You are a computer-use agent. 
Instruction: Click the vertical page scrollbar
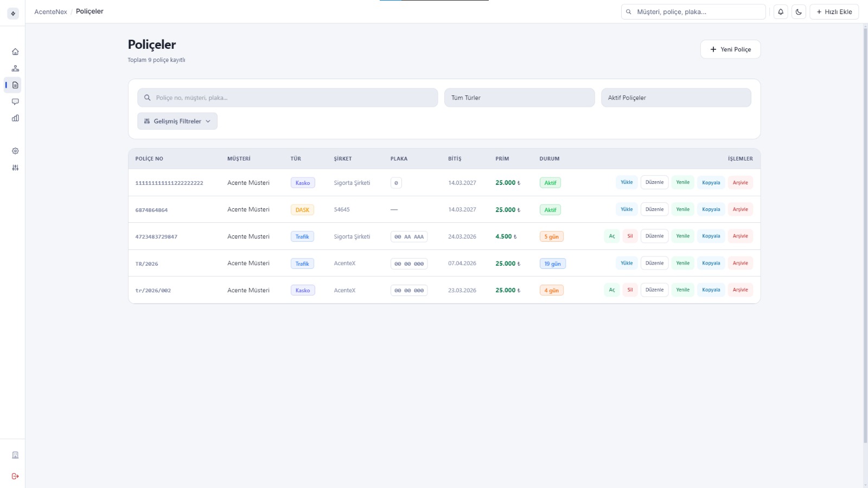(x=865, y=233)
